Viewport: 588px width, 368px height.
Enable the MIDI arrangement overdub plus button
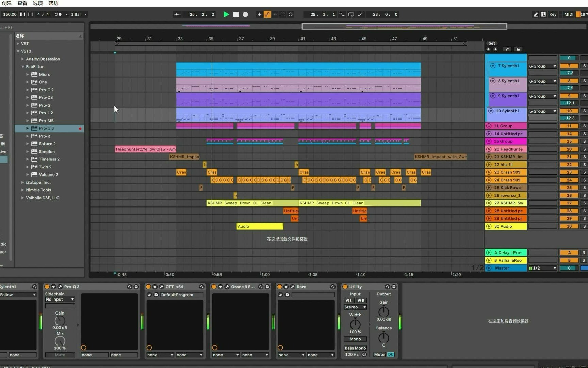(x=259, y=14)
